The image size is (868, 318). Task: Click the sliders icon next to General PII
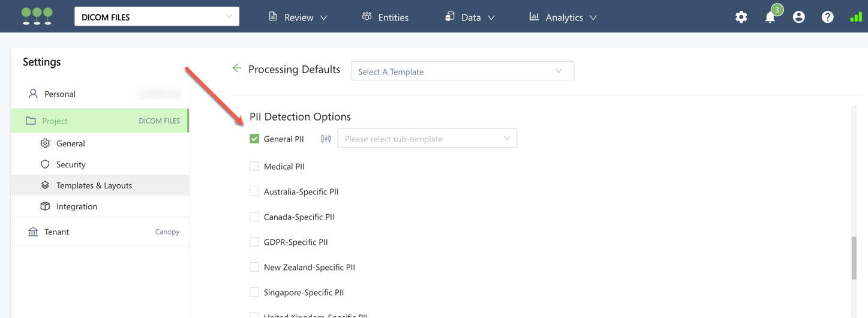point(326,139)
